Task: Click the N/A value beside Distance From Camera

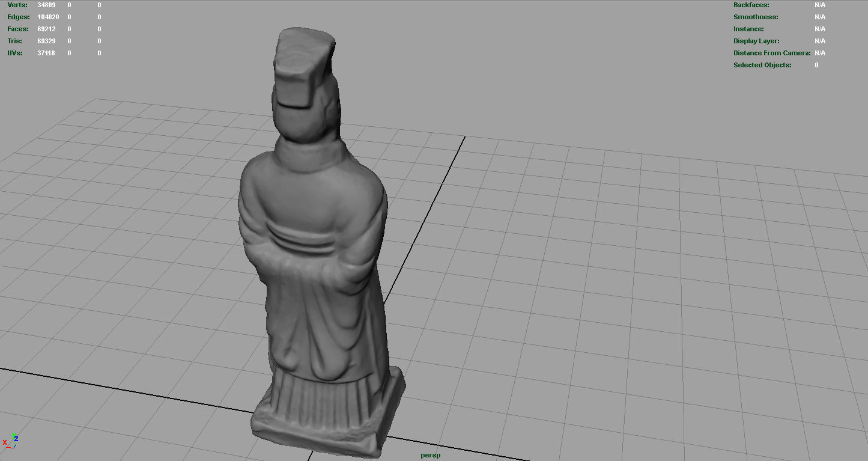Action: click(x=820, y=53)
